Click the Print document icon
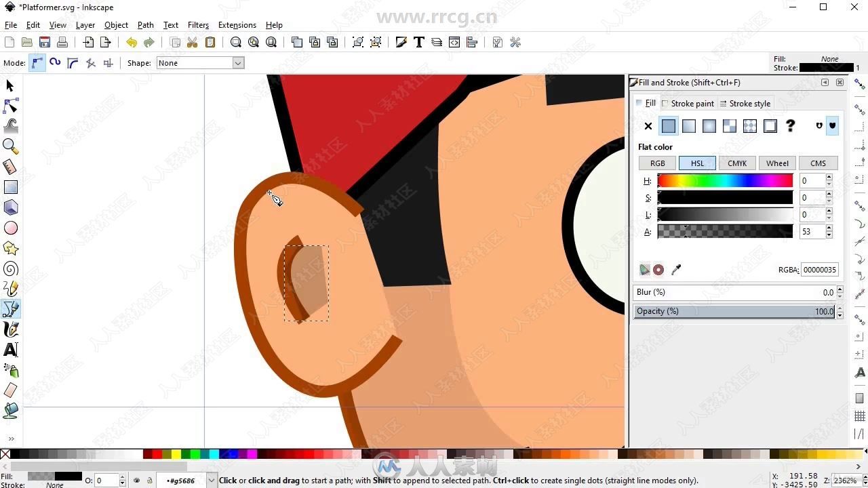The width and height of the screenshot is (868, 488). click(x=62, y=42)
